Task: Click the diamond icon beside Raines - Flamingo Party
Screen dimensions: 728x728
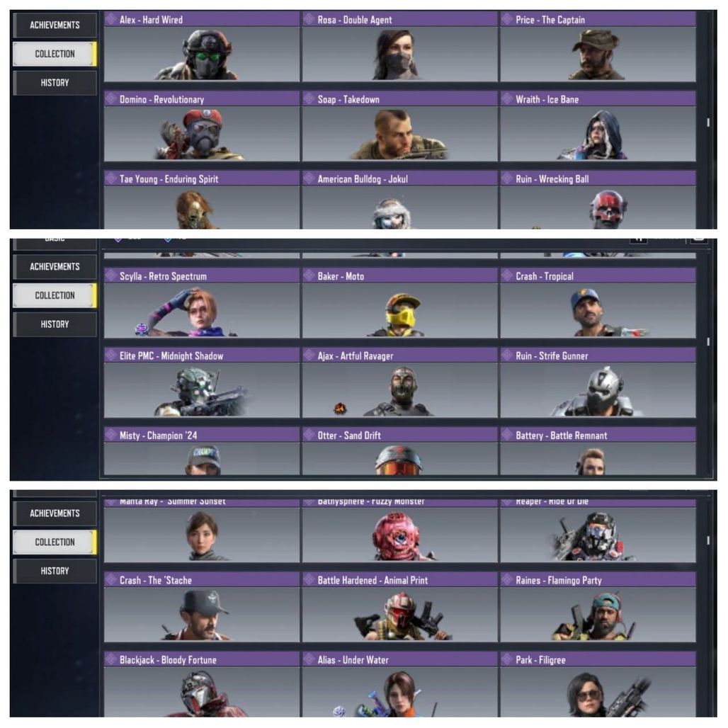Action: pos(507,579)
